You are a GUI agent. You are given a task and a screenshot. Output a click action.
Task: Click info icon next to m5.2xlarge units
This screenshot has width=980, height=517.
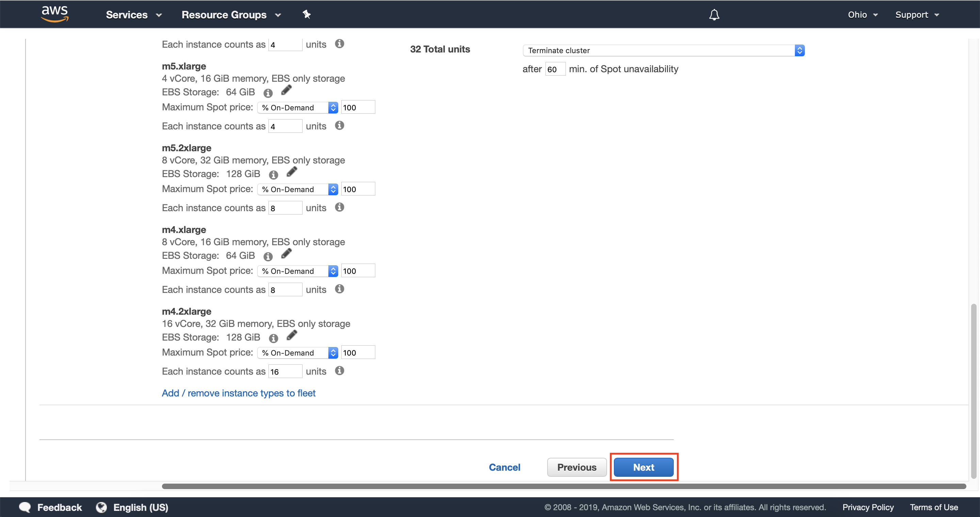click(x=339, y=207)
